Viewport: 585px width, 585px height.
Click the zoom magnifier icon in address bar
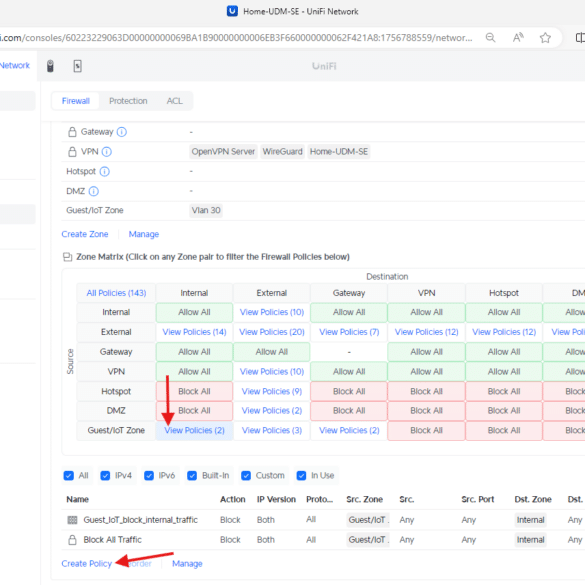click(490, 38)
